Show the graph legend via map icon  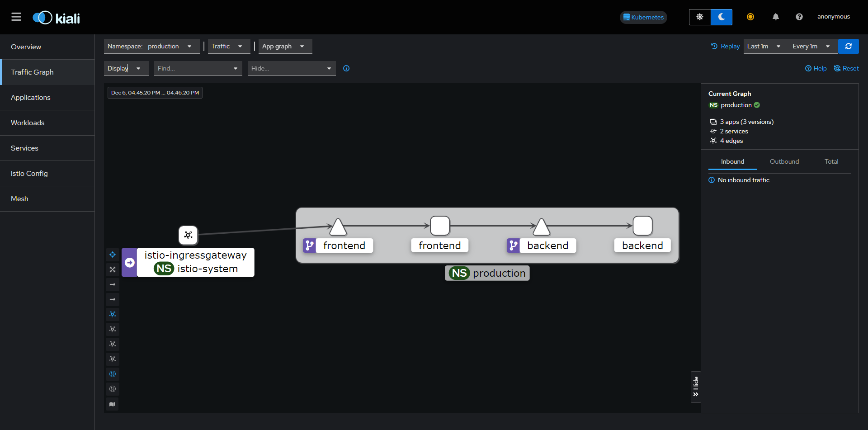(x=112, y=404)
